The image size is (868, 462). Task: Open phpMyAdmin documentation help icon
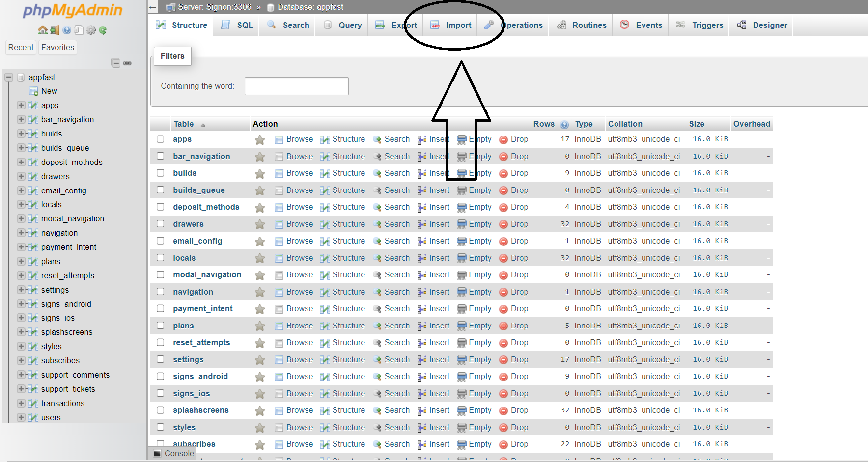pos(67,30)
